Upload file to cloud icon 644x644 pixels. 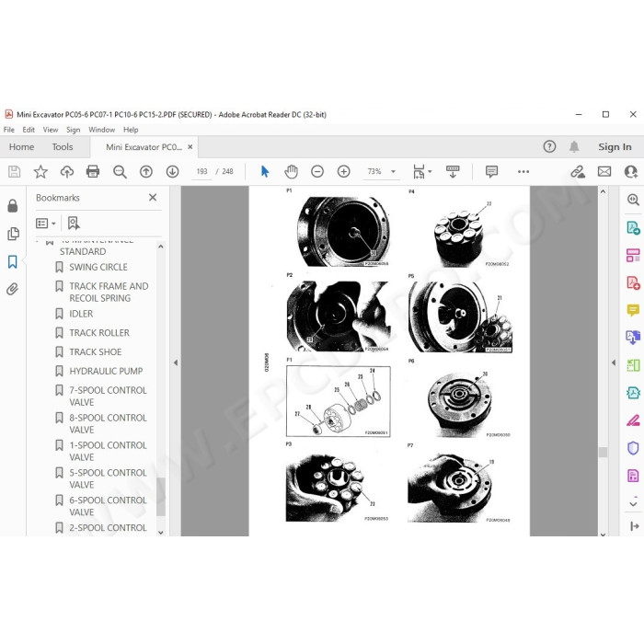point(67,171)
